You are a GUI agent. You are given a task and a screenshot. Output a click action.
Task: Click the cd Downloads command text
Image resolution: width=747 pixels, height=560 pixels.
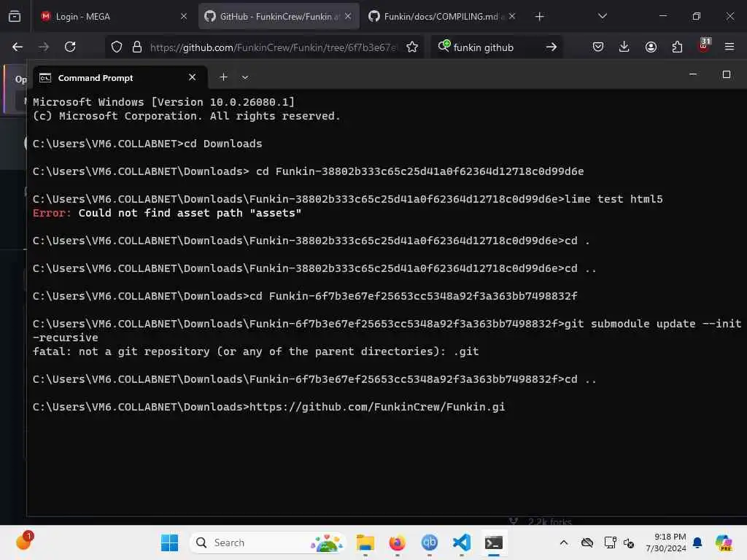[223, 144]
